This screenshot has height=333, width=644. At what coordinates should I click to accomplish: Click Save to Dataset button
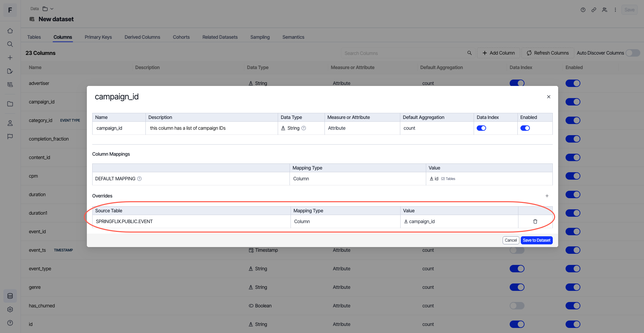(x=536, y=240)
